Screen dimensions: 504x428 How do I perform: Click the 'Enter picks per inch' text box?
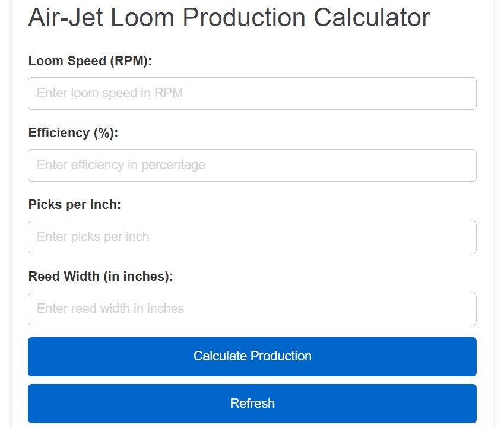[252, 237]
